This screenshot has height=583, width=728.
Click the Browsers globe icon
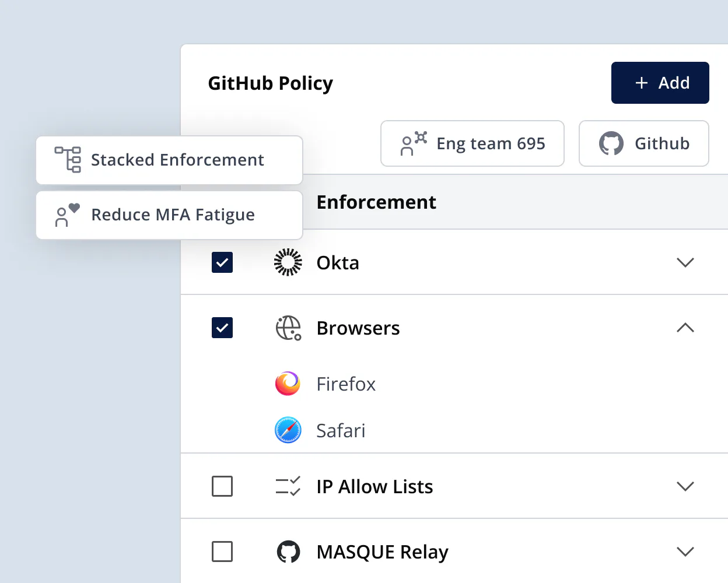[288, 328]
